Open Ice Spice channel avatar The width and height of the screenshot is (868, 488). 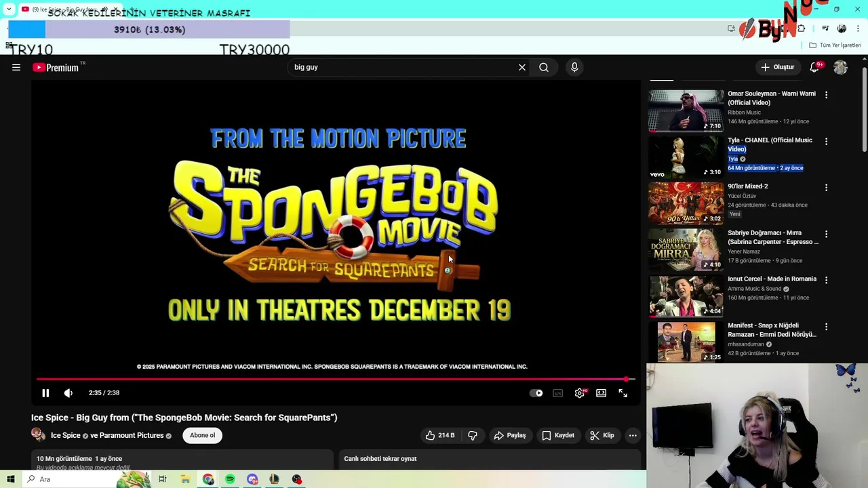[39, 435]
